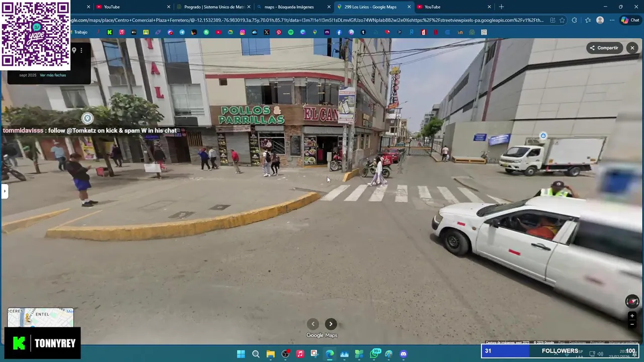Open browser settings and more menu
Screen dimensions: 644x362
point(612,20)
